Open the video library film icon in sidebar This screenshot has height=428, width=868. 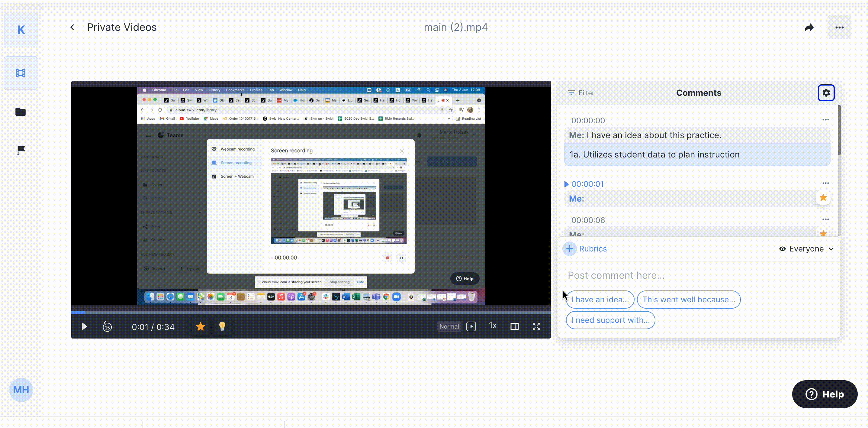(21, 73)
